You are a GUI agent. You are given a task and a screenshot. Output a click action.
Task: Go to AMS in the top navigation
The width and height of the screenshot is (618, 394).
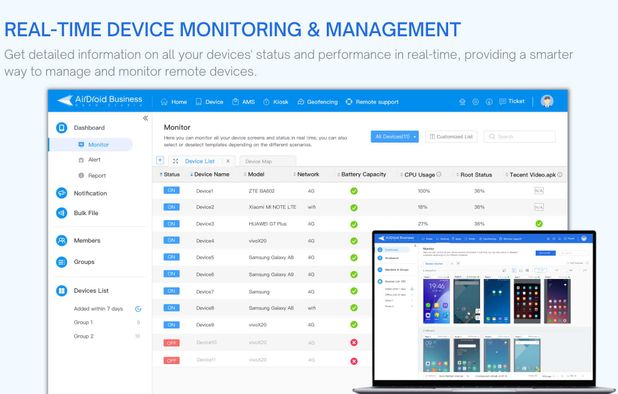click(x=244, y=102)
